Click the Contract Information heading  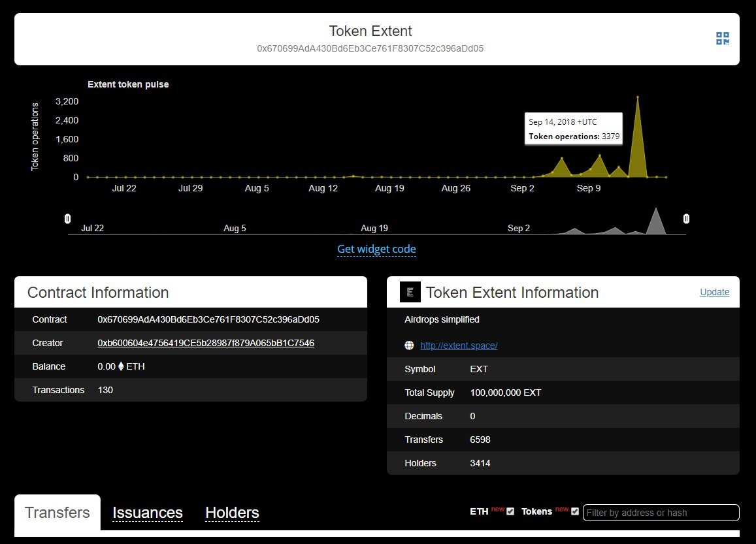98,293
